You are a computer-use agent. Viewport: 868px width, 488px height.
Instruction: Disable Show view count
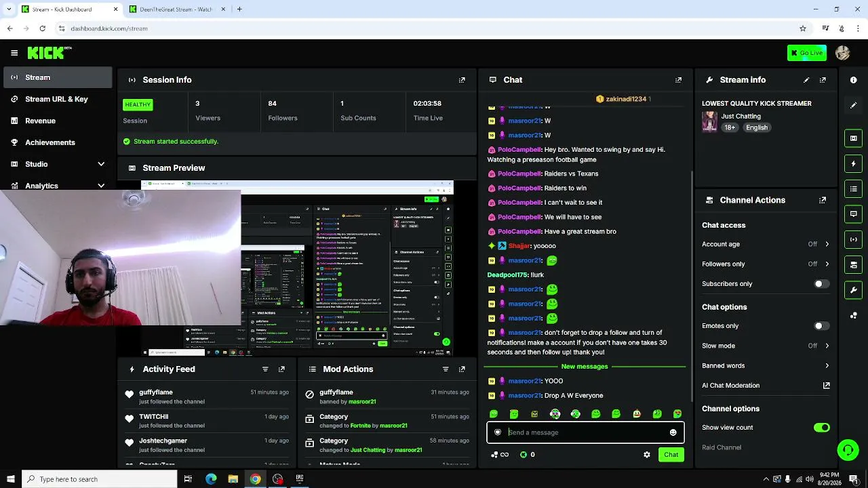[821, 428]
